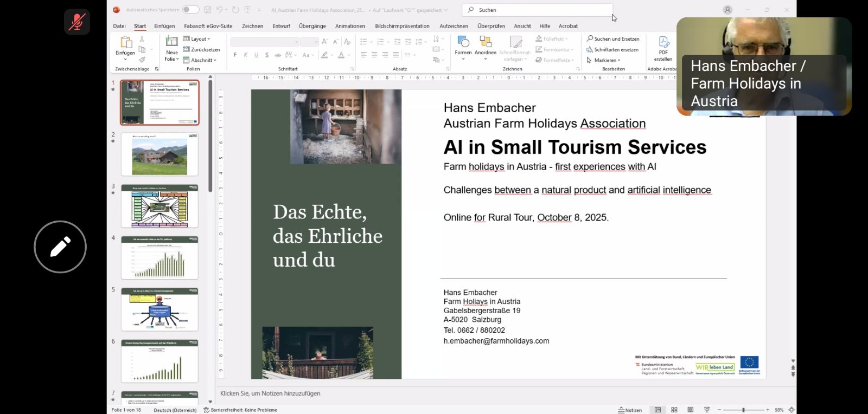Unmute the microphone icon
Viewport: 868px width, 414px height.
[x=77, y=22]
